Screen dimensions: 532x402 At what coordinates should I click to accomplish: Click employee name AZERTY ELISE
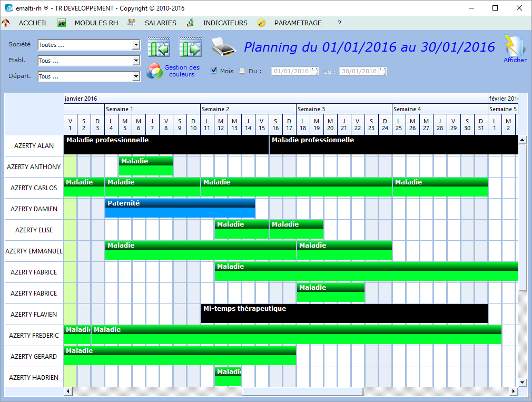34,230
